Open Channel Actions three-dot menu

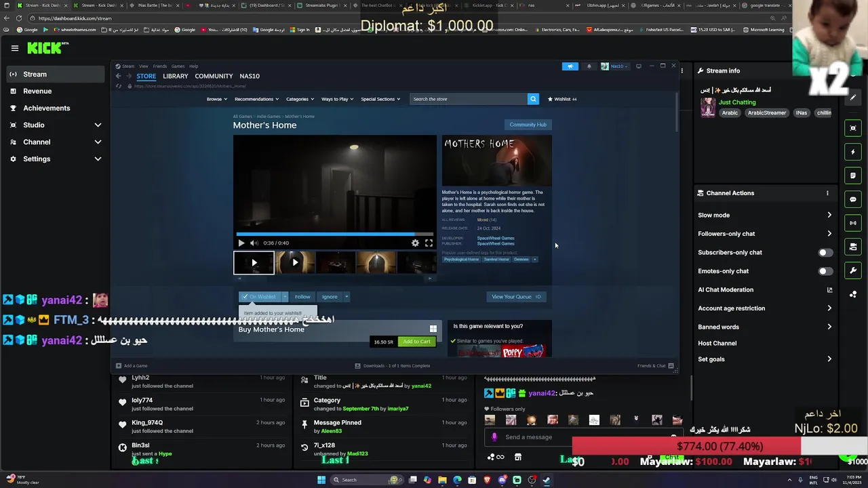[827, 193]
